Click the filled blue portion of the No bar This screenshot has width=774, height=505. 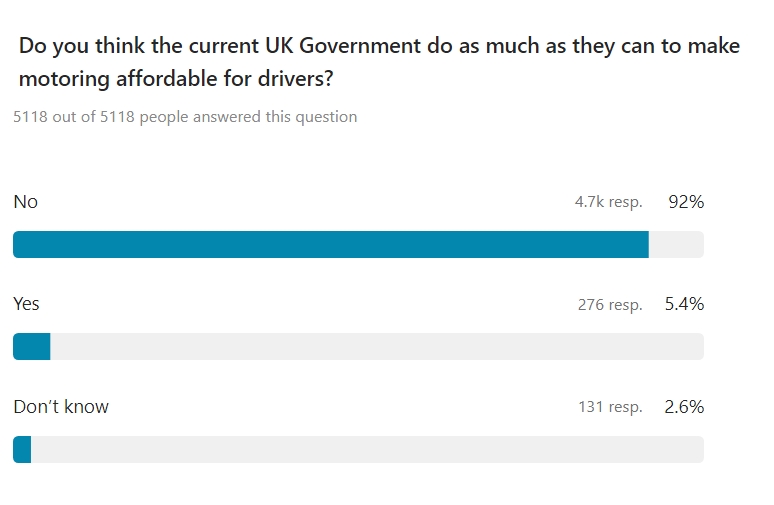click(331, 244)
